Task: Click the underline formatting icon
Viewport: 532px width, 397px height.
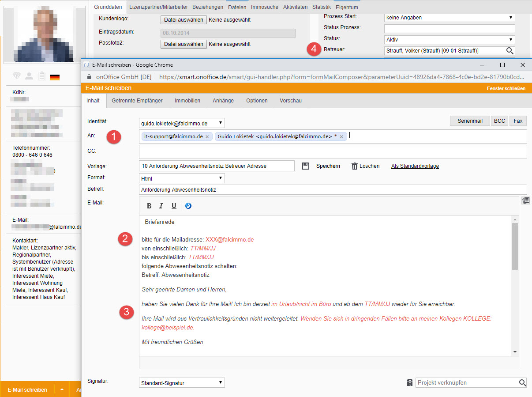Action: tap(174, 206)
